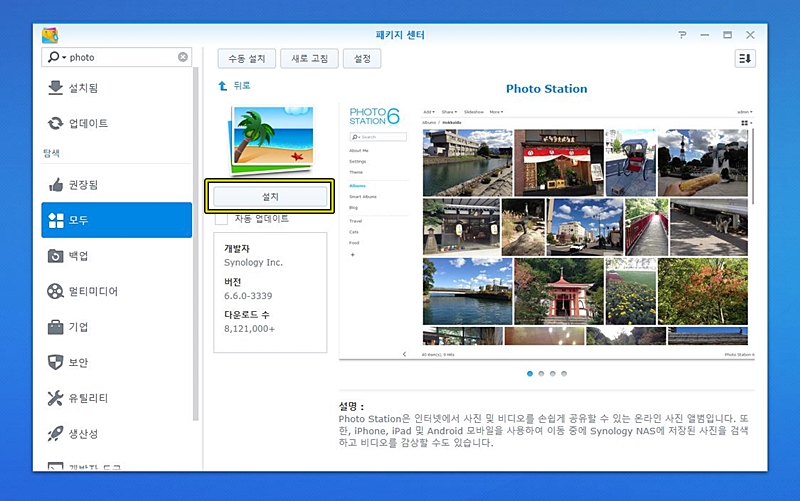
Task: Click the 설치됨 download icon
Action: coord(55,88)
